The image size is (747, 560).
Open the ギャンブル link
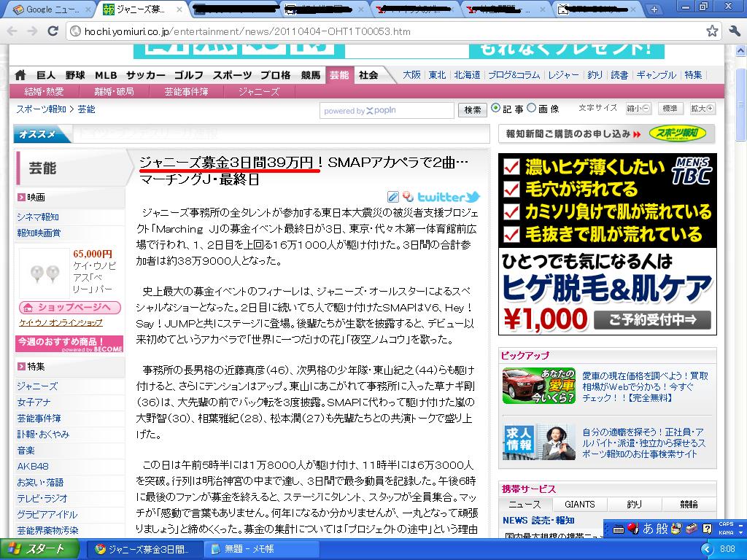pyautogui.click(x=657, y=75)
